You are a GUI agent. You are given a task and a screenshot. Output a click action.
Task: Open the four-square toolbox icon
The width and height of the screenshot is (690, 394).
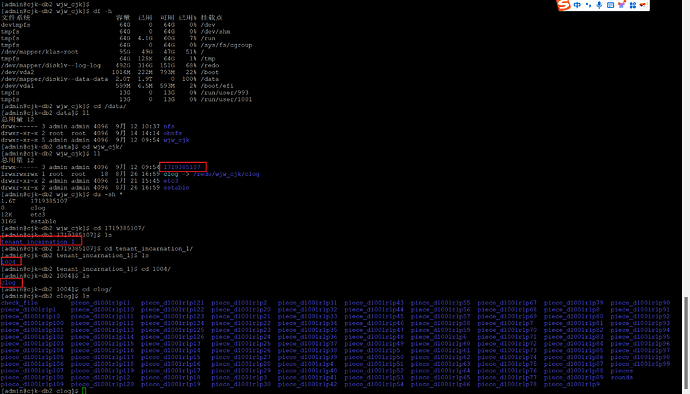pos(633,5)
